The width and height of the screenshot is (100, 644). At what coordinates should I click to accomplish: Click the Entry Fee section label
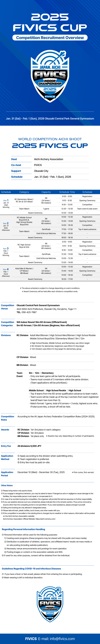(x=6, y=446)
